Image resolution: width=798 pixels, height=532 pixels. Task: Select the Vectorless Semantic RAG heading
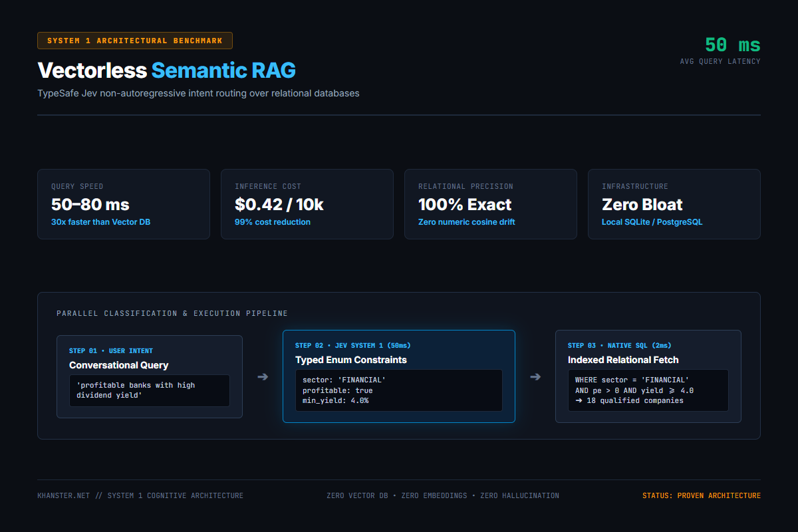point(167,70)
